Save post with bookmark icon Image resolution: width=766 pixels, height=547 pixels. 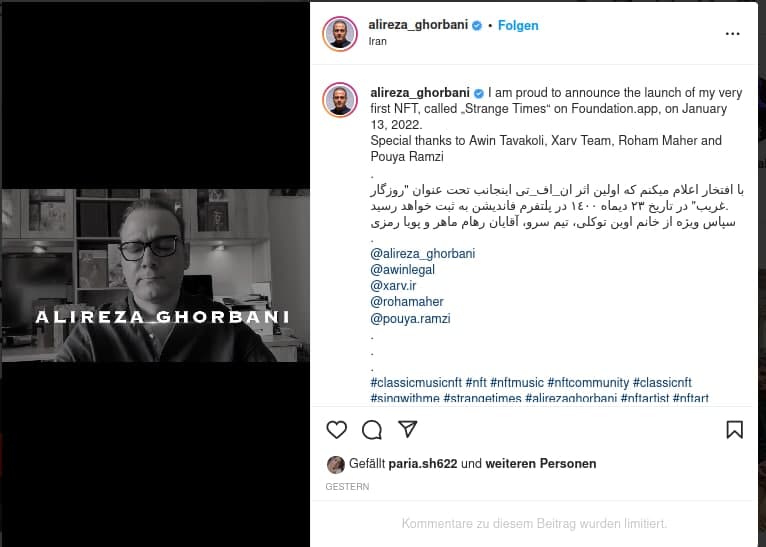point(734,430)
